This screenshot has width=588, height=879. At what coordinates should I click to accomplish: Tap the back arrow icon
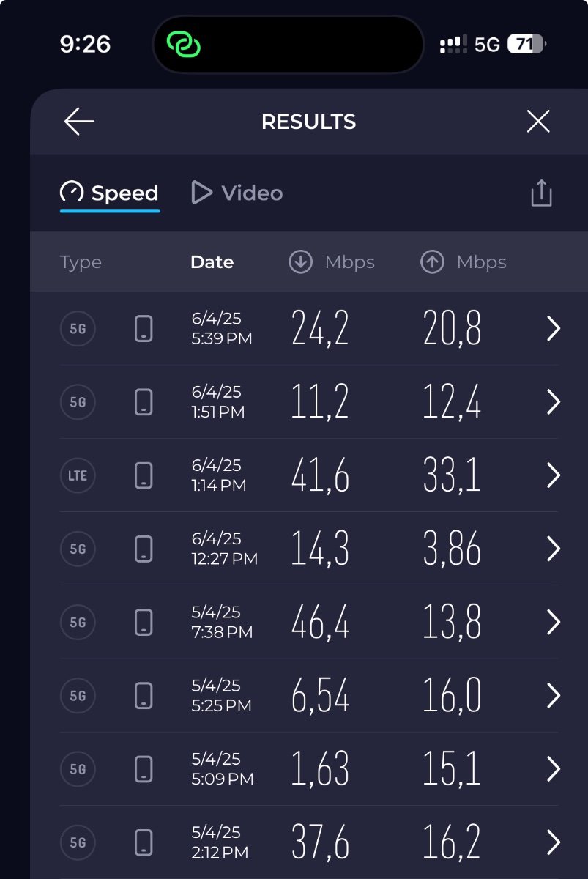click(x=79, y=122)
